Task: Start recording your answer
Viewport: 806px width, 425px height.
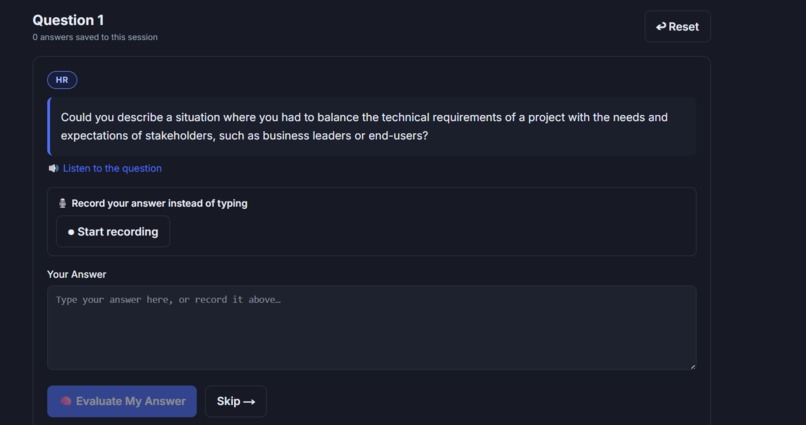Action: pos(113,232)
